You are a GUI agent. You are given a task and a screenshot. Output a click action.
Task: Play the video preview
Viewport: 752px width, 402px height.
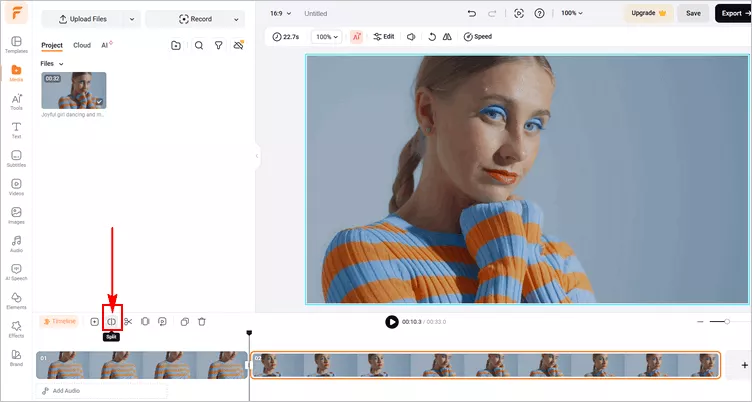(x=392, y=321)
